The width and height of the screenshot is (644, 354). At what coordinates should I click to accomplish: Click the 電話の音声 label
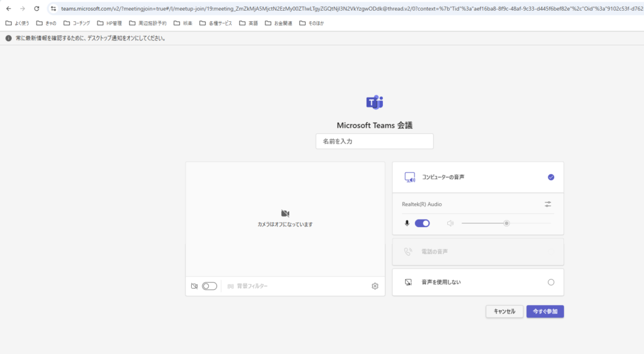pyautogui.click(x=435, y=252)
